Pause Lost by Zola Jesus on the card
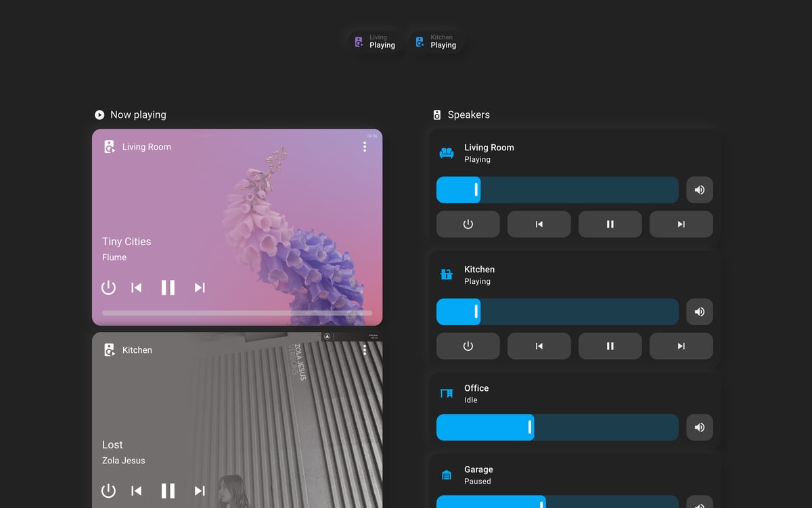The width and height of the screenshot is (812, 508). point(168,491)
